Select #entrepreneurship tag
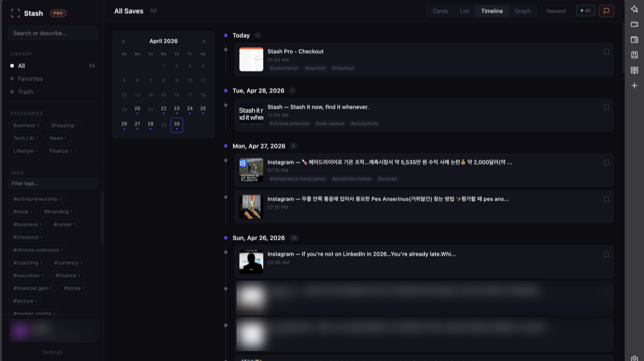This screenshot has width=644, height=361. point(38,199)
